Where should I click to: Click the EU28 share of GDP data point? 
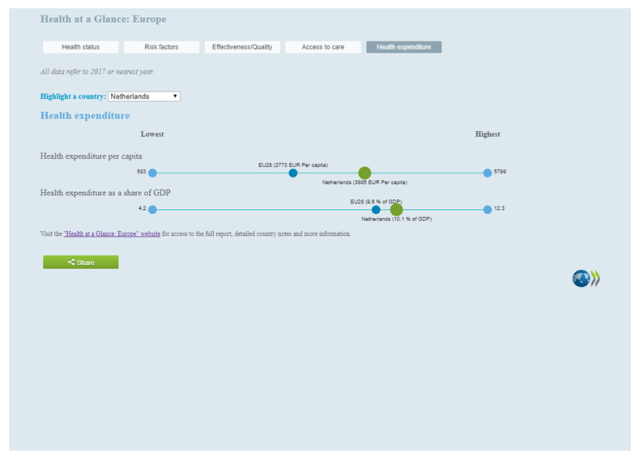coord(376,210)
